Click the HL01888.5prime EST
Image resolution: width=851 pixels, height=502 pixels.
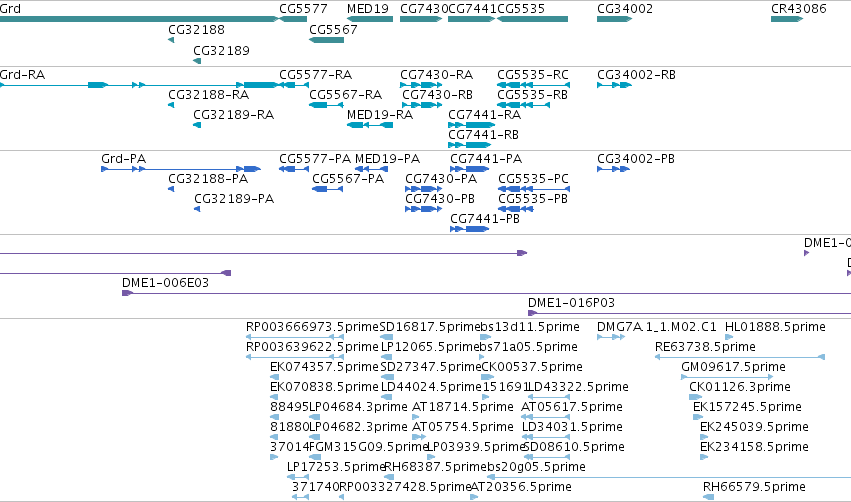(x=729, y=337)
